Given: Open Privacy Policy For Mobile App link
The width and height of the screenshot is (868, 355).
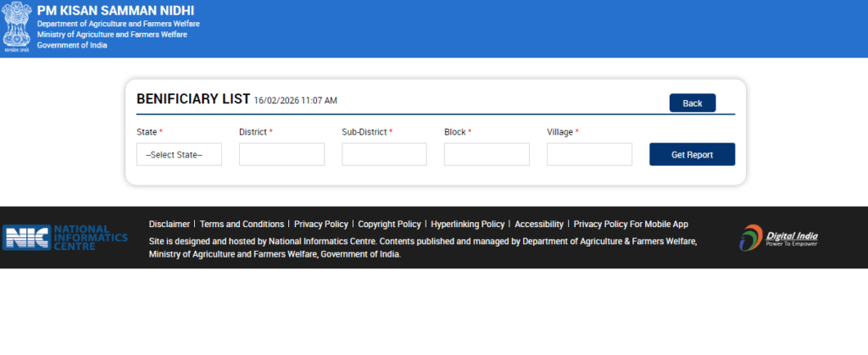Looking at the screenshot, I should 631,224.
